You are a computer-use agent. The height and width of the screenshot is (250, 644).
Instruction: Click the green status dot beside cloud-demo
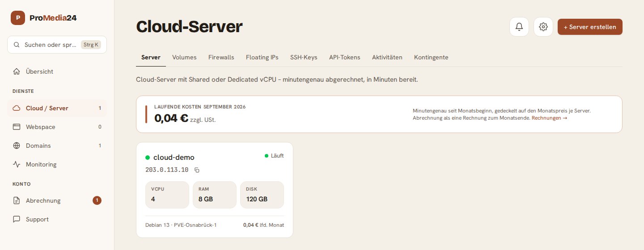click(x=148, y=157)
